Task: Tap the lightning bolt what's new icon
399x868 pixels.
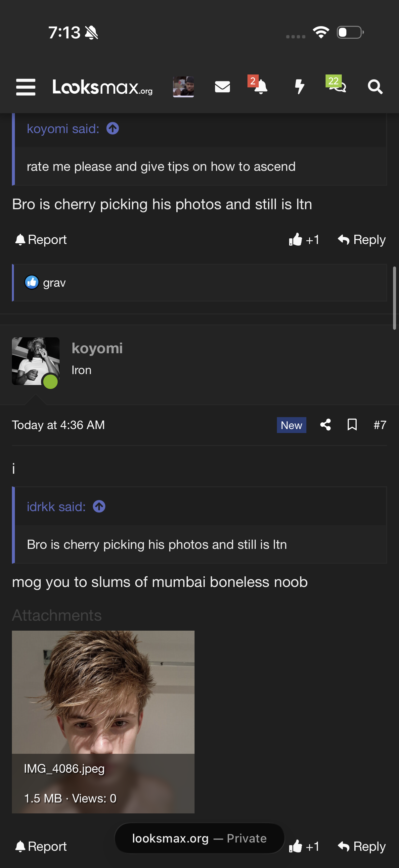Action: click(x=299, y=87)
